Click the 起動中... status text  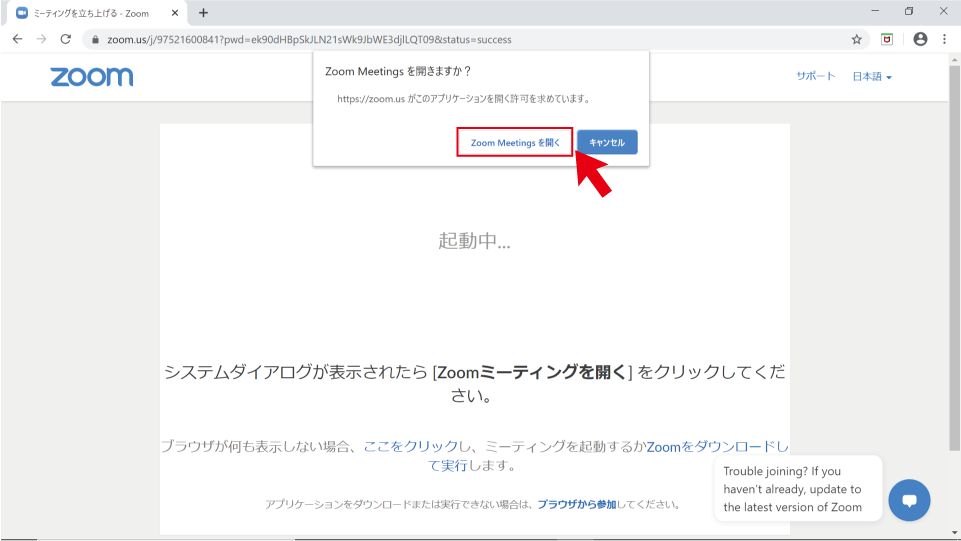pos(474,241)
